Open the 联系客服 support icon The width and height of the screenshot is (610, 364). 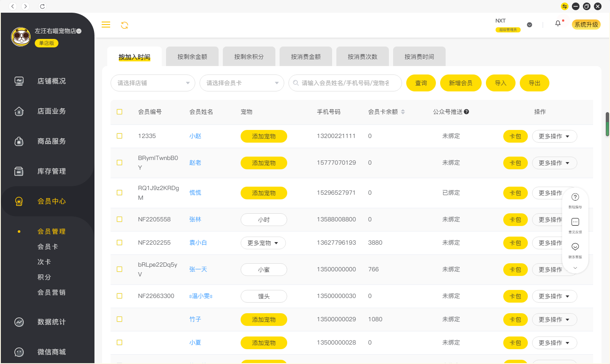click(x=575, y=246)
